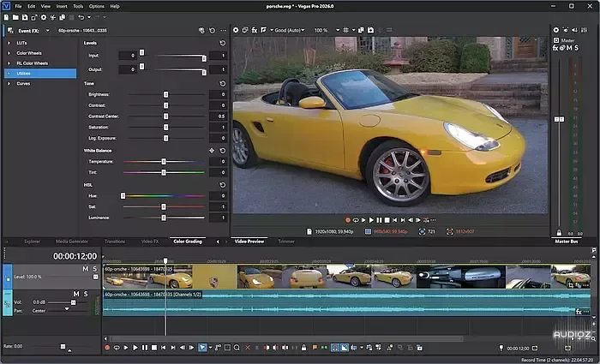Pick white balance with the eyedropper target icon
This screenshot has width=600, height=364.
click(x=212, y=151)
